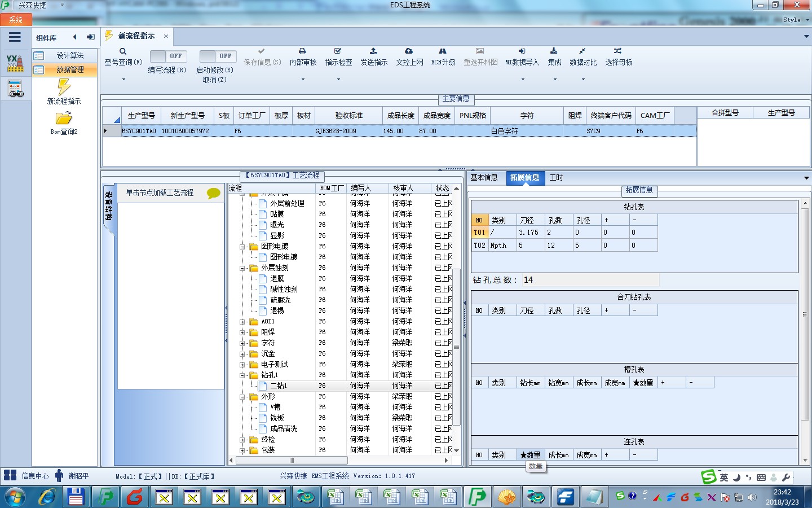Select the 二钻1 process node
812x508 pixels.
pyautogui.click(x=278, y=386)
